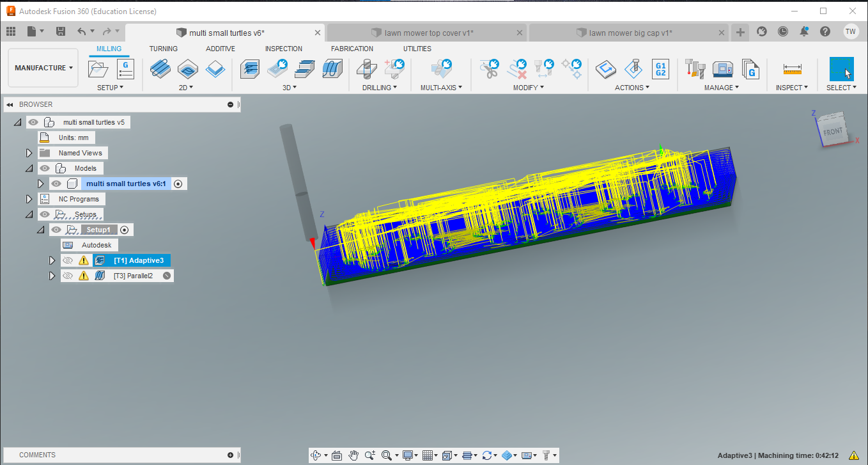Click the Measure ruler icon in Inspect
The width and height of the screenshot is (868, 465).
(792, 68)
